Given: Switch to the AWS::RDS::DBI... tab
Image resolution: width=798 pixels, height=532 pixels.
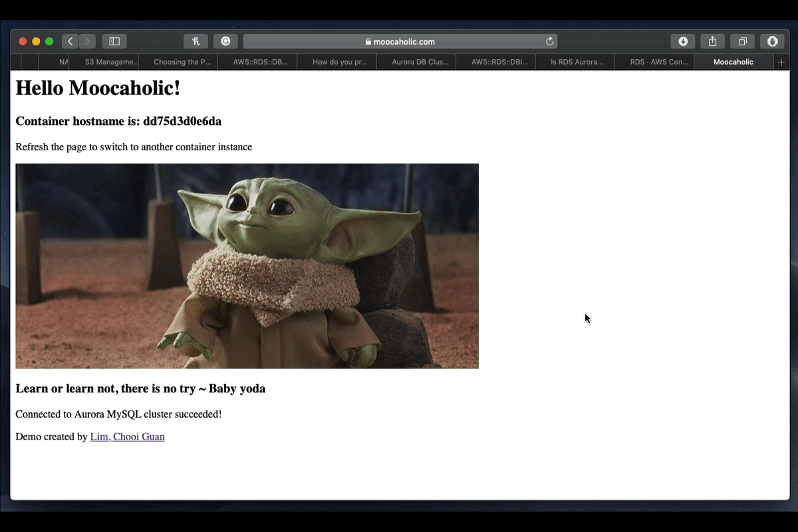Looking at the screenshot, I should [495, 62].
